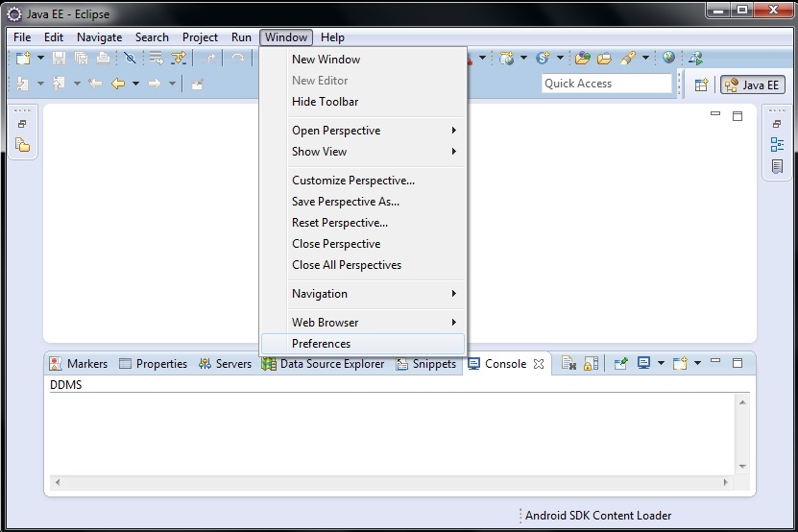Switch to the Properties tab
Screen dimensions: 798x532
point(153,364)
